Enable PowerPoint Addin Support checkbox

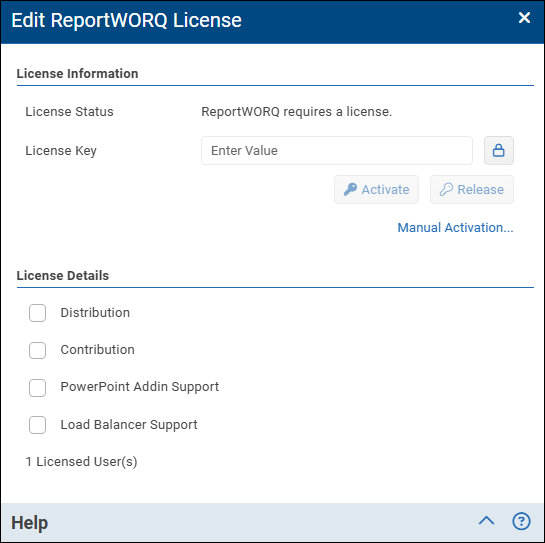click(38, 388)
